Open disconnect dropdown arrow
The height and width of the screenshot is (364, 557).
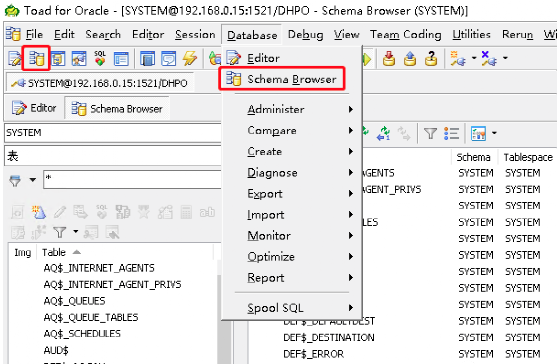pyautogui.click(x=505, y=58)
